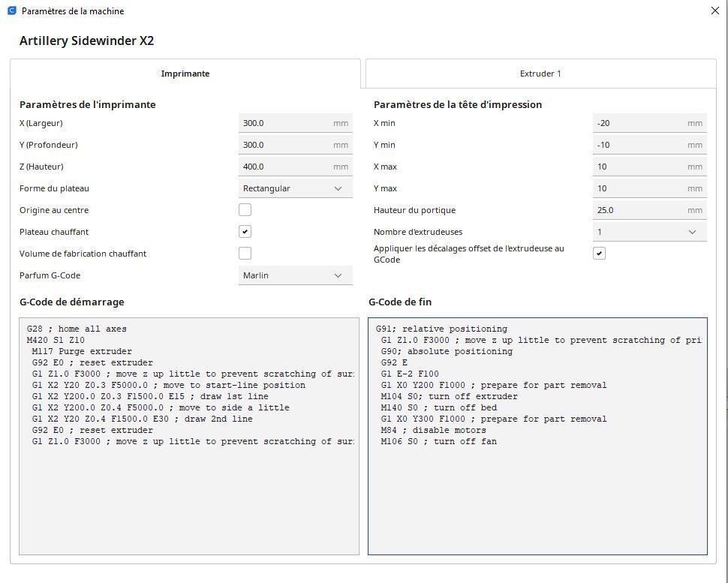The image size is (728, 583).
Task: Enable Volume de fabrication chauffant checkbox
Action: (x=245, y=254)
